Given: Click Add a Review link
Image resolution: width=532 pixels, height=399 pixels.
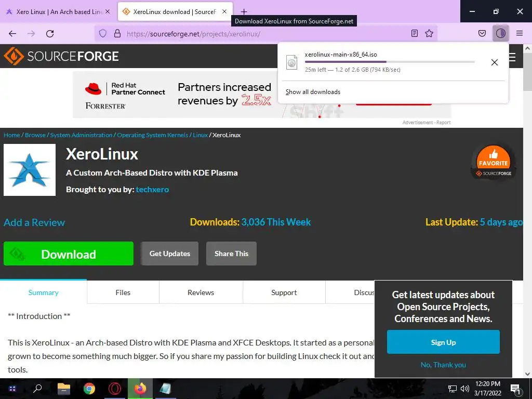Looking at the screenshot, I should coord(34,222).
